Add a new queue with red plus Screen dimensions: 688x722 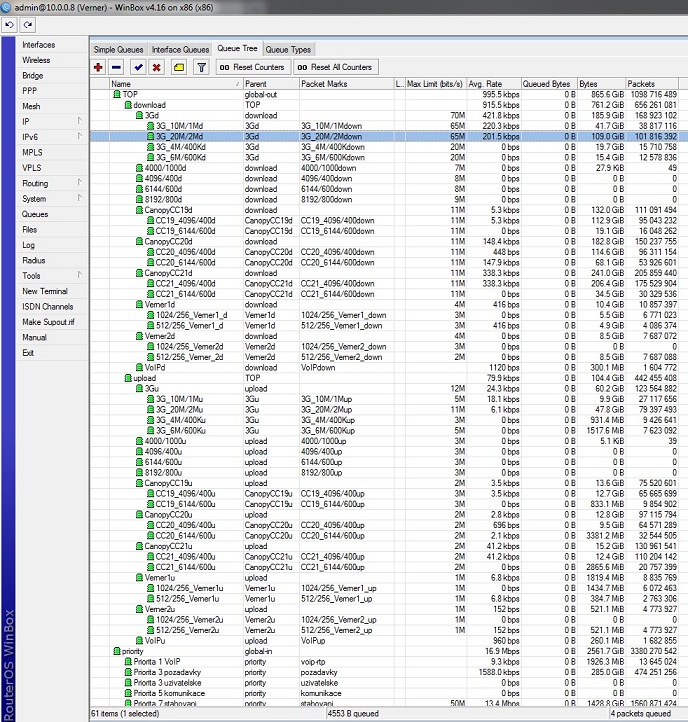[x=98, y=67]
